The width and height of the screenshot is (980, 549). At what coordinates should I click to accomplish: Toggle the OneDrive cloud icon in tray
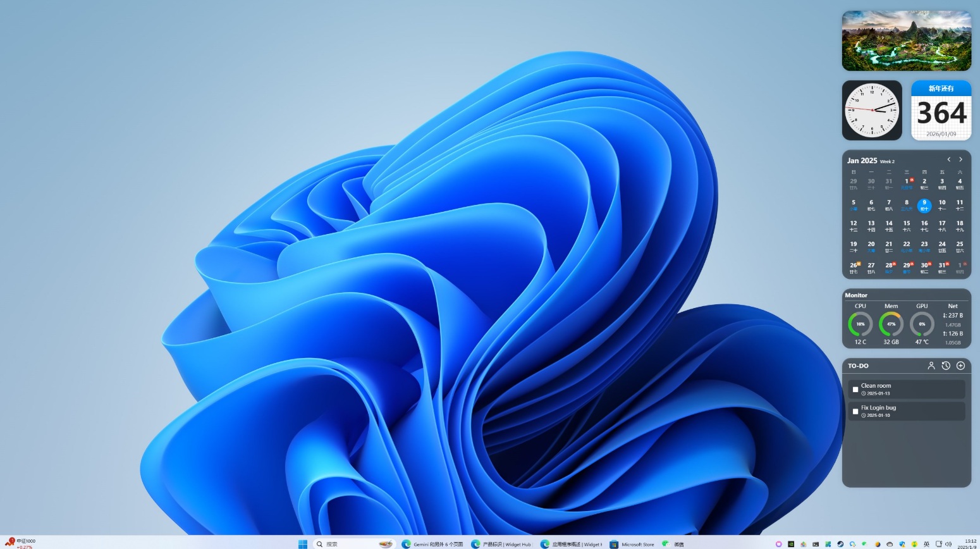point(890,544)
